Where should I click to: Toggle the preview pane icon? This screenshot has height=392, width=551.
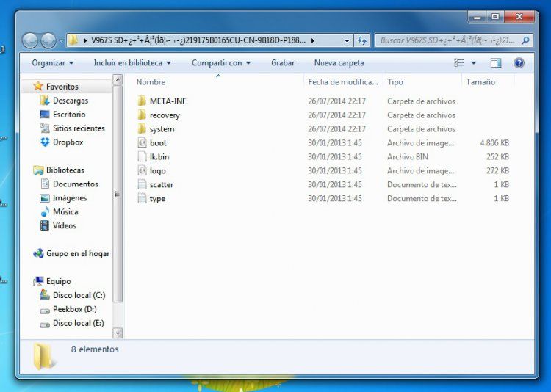[x=496, y=63]
